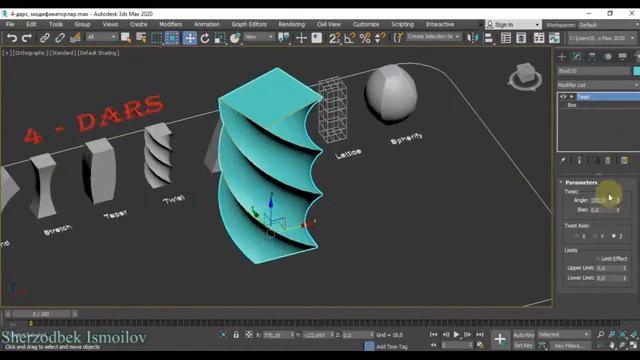The image size is (640, 360).
Task: Click the Set Key button
Action: coord(523,346)
